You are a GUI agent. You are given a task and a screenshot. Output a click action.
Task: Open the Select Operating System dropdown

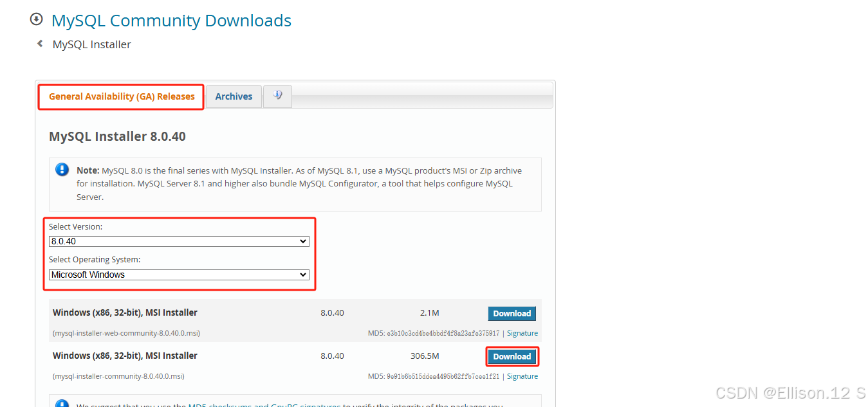[x=179, y=275]
